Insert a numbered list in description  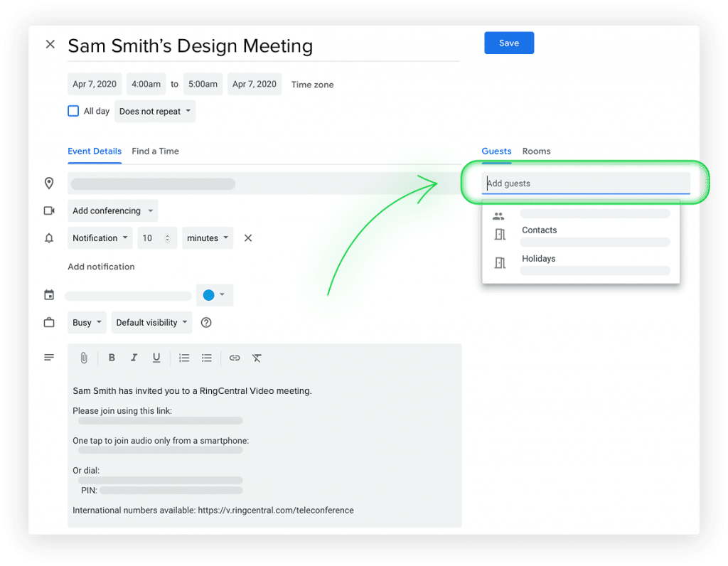184,358
